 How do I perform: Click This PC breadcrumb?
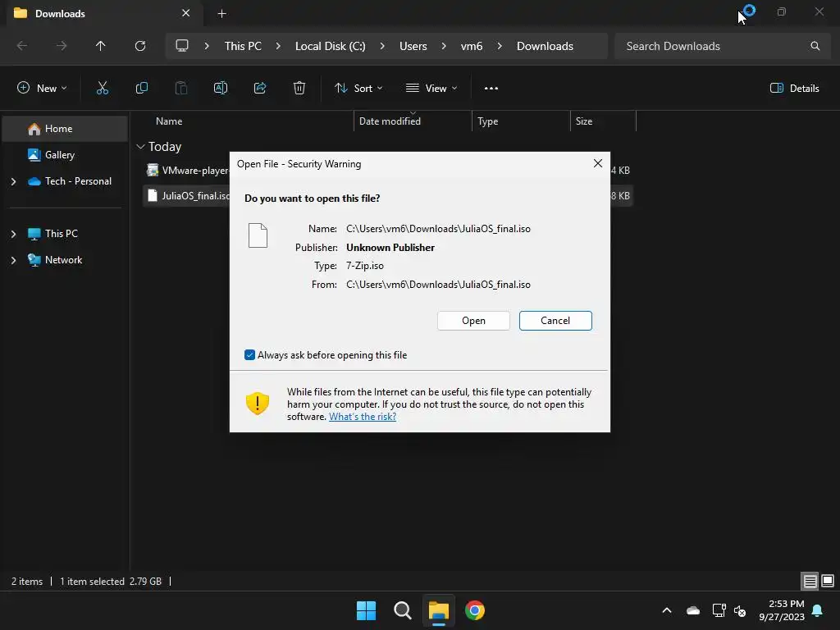243,46
